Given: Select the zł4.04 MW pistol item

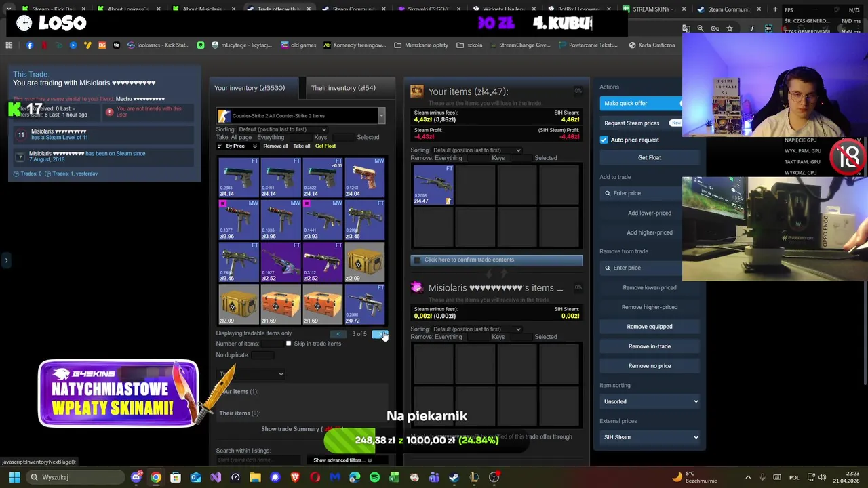Looking at the screenshot, I should tap(365, 178).
